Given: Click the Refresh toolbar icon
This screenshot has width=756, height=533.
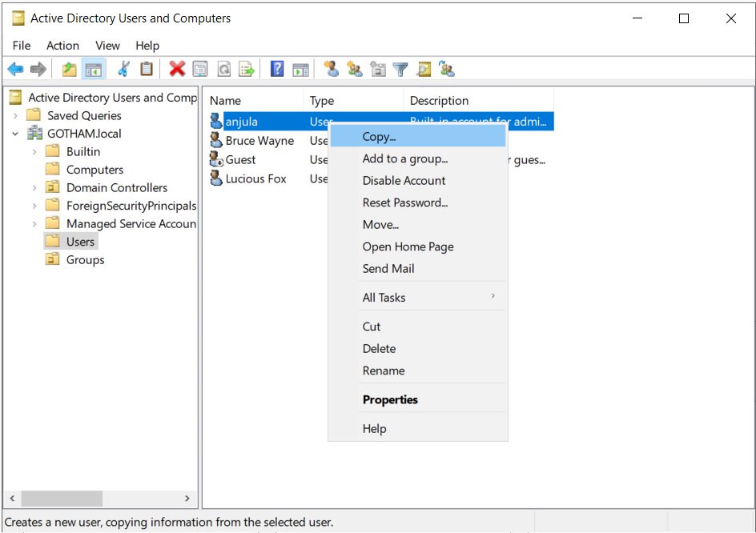Looking at the screenshot, I should pos(223,69).
